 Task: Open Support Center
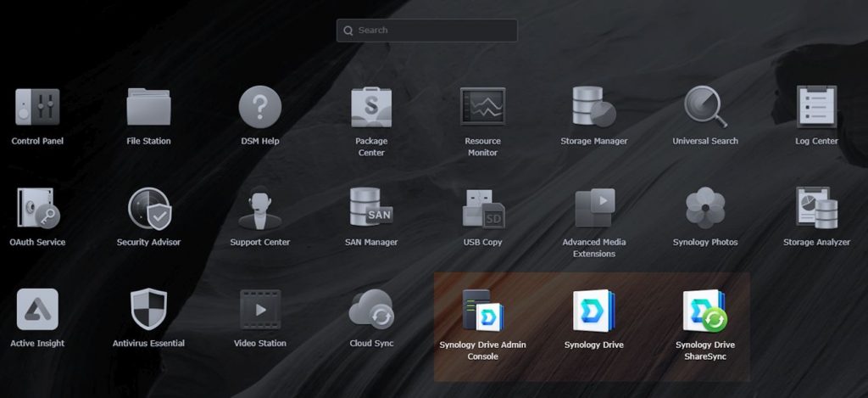point(260,209)
